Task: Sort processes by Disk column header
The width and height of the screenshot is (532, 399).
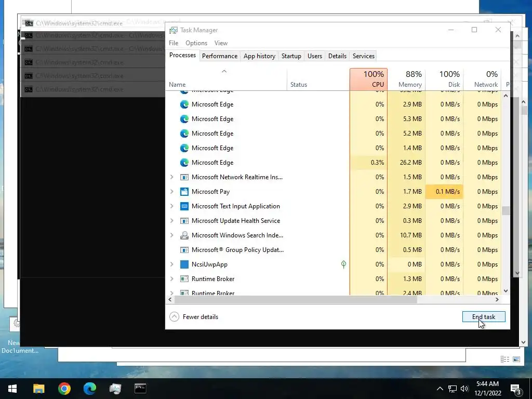Action: (444, 79)
